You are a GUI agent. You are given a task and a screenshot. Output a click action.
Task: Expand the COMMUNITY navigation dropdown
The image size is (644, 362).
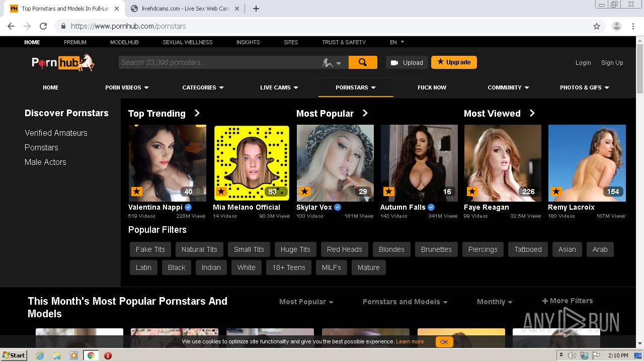[508, 87]
